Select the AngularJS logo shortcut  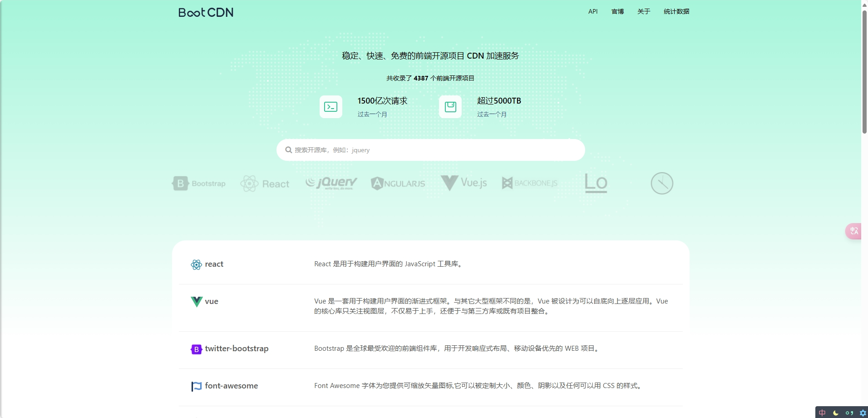pos(398,183)
